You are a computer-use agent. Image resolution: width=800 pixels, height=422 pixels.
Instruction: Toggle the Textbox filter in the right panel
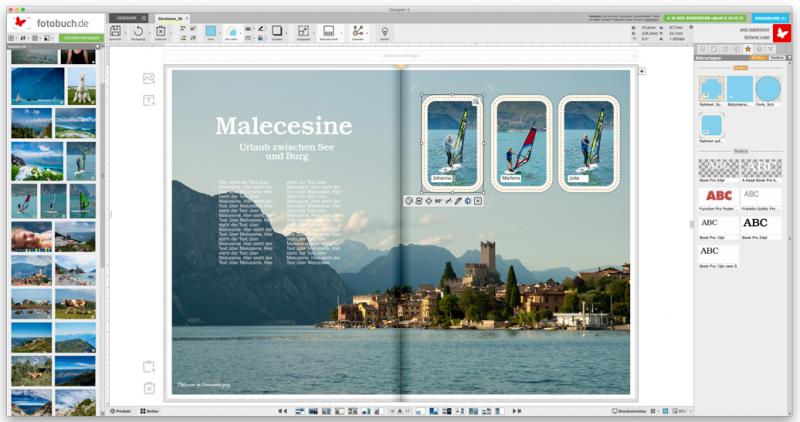(776, 58)
